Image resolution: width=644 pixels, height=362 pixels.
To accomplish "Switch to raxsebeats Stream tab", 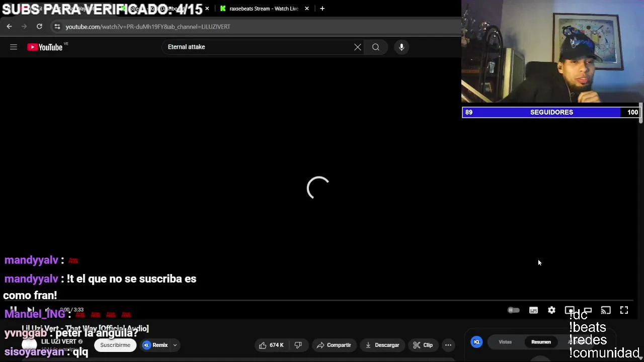I will point(264,9).
